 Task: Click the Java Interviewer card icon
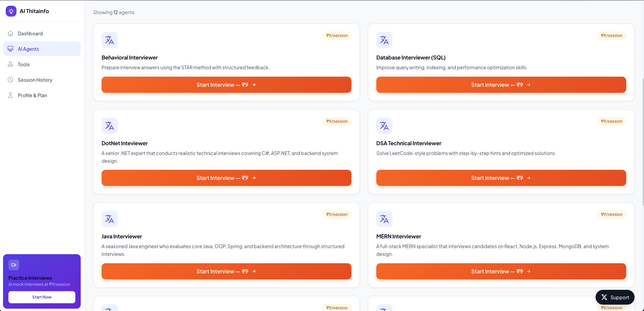coord(110,219)
